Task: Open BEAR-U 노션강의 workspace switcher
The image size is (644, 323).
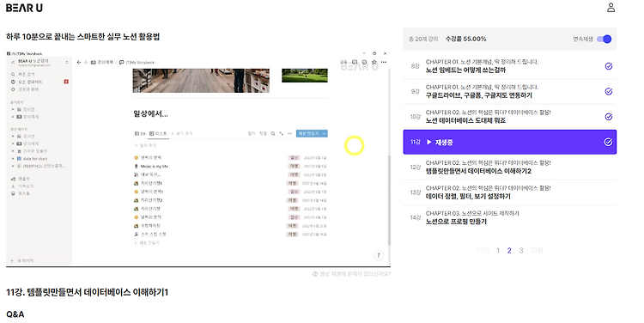Action: 39,63
